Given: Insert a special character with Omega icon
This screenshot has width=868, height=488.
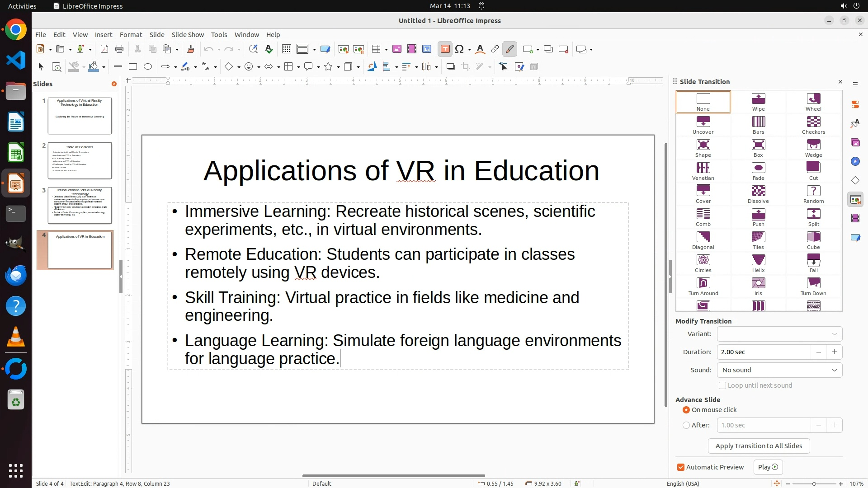Looking at the screenshot, I should tap(459, 49).
